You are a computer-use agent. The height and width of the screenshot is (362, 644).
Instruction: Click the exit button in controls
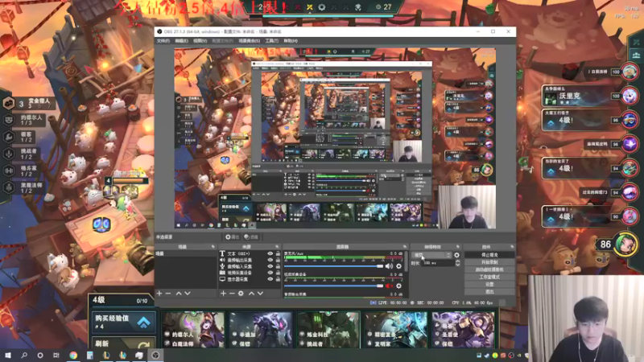point(489,291)
